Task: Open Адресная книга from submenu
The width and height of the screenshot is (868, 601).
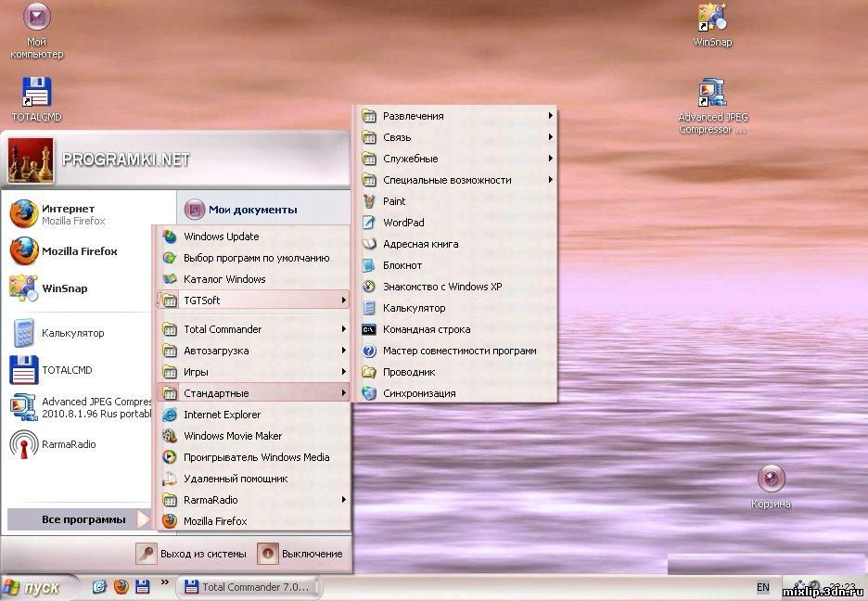Action: click(x=456, y=244)
